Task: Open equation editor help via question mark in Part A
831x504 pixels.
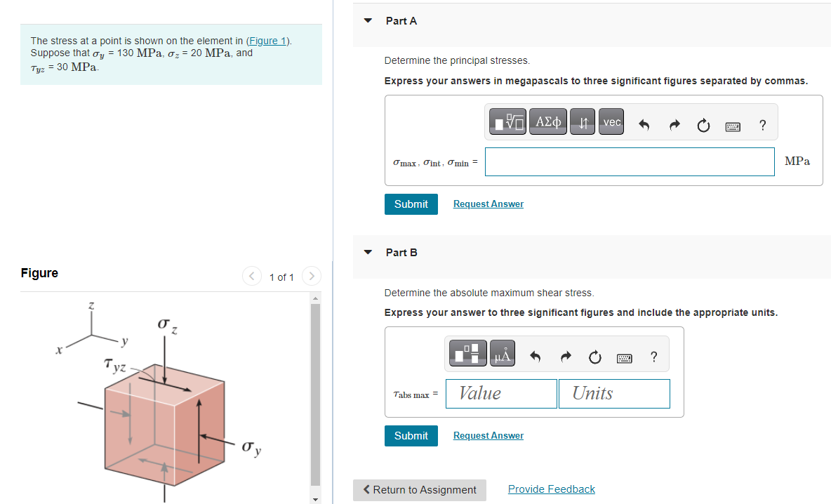Action: [x=762, y=125]
